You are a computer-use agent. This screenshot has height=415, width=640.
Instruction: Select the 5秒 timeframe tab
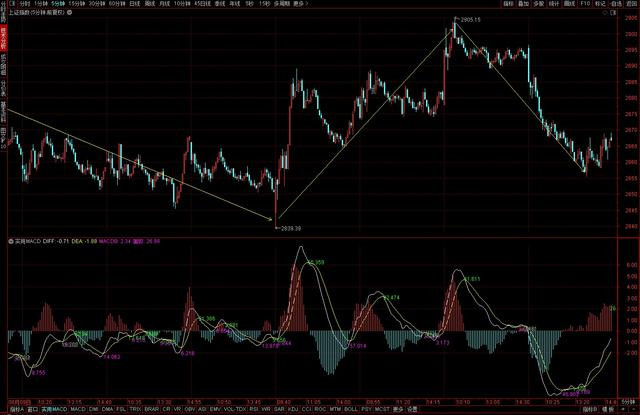[249, 4]
